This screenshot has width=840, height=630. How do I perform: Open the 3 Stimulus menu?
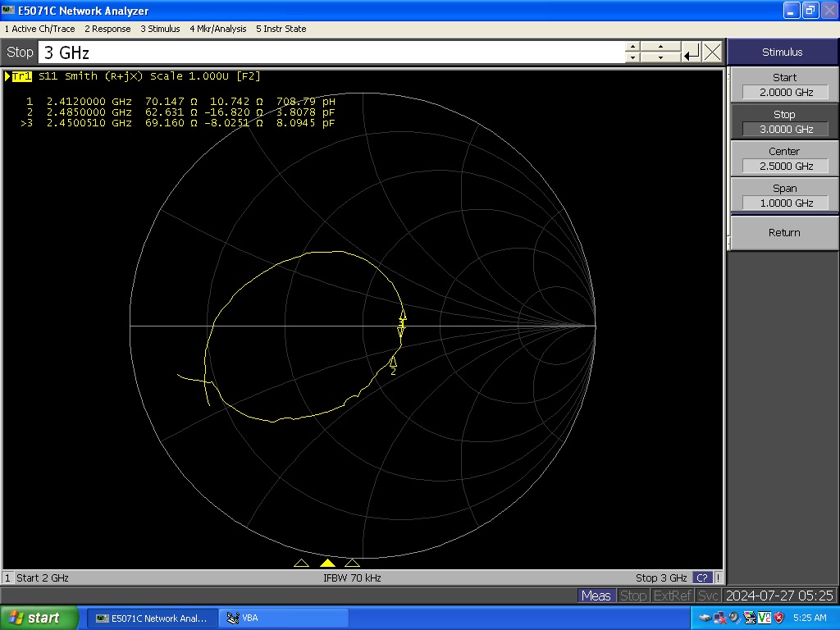click(160, 29)
